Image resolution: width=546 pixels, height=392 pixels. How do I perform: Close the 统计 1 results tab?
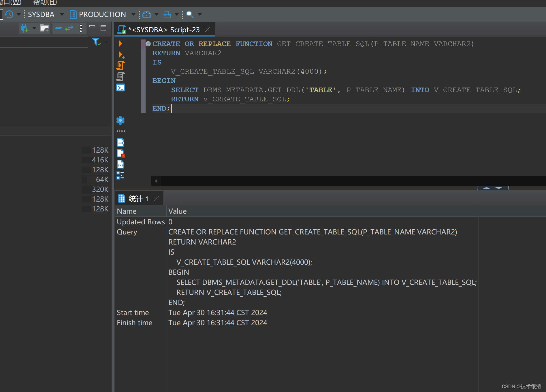pos(156,199)
